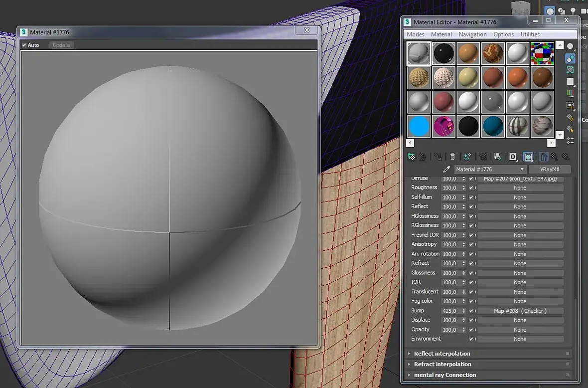Click the Video Color Check icon
This screenshot has width=588, height=388.
click(x=571, y=93)
